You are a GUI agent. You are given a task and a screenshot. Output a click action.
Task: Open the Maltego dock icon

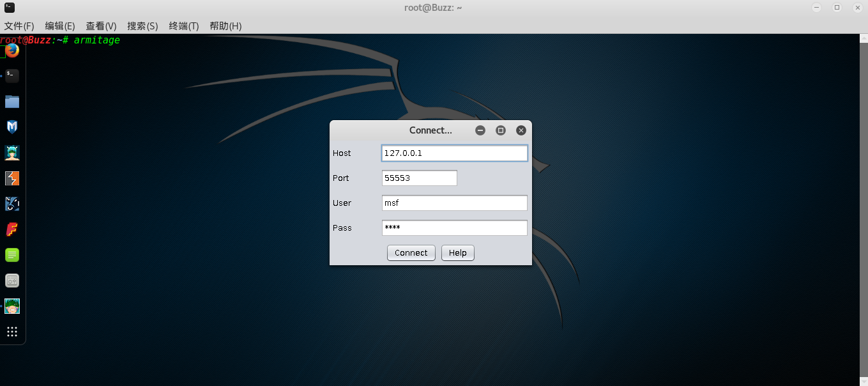(12, 204)
